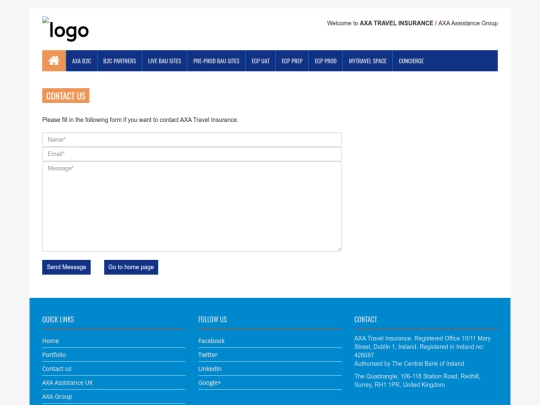Click The Quadrangle Redhill address text
Image resolution: width=540 pixels, height=405 pixels.
pyautogui.click(x=417, y=381)
